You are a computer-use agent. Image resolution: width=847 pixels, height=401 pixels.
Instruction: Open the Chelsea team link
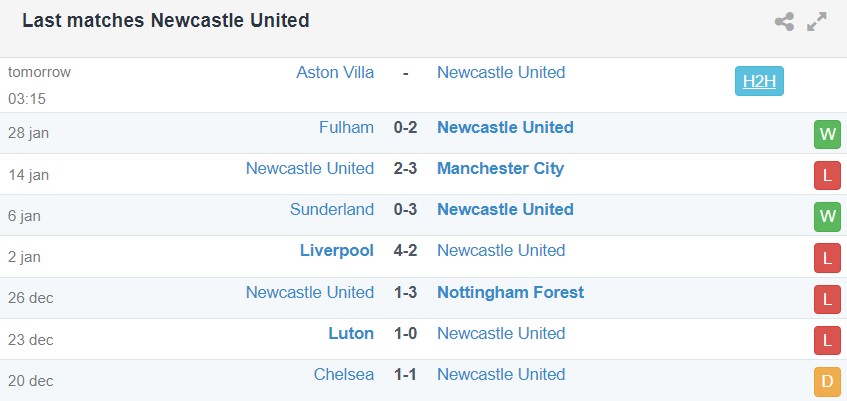point(343,374)
